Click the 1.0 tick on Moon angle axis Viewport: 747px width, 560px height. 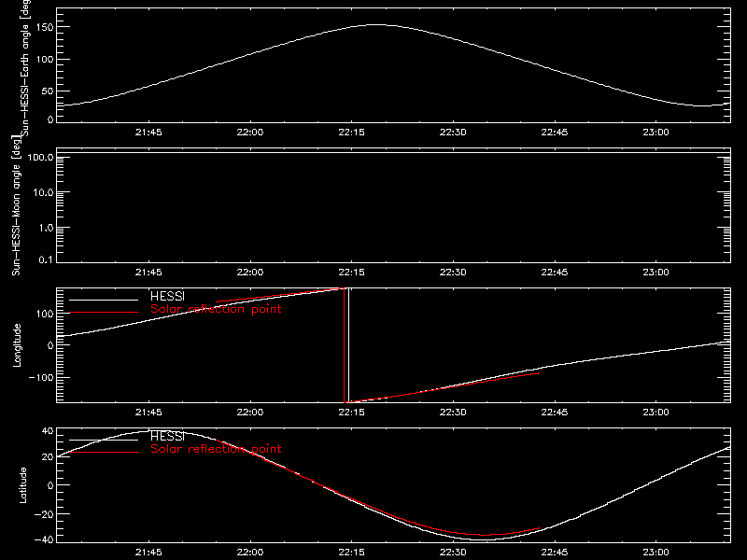46,228
